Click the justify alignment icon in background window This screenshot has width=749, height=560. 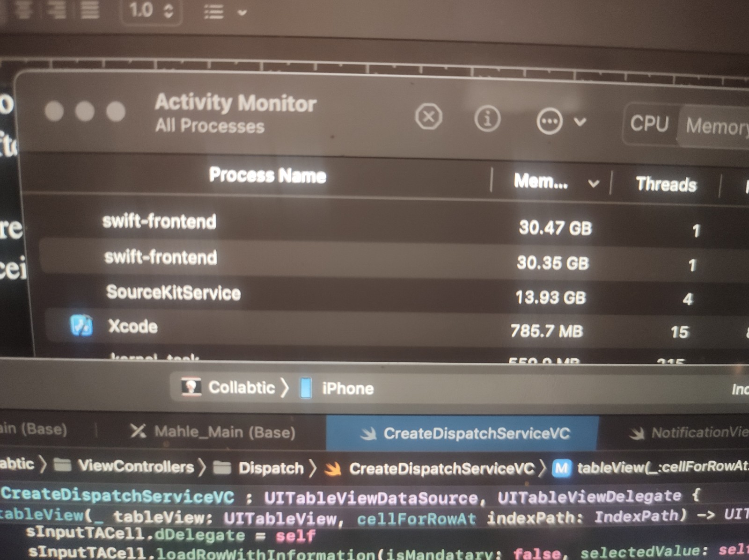coord(89,9)
